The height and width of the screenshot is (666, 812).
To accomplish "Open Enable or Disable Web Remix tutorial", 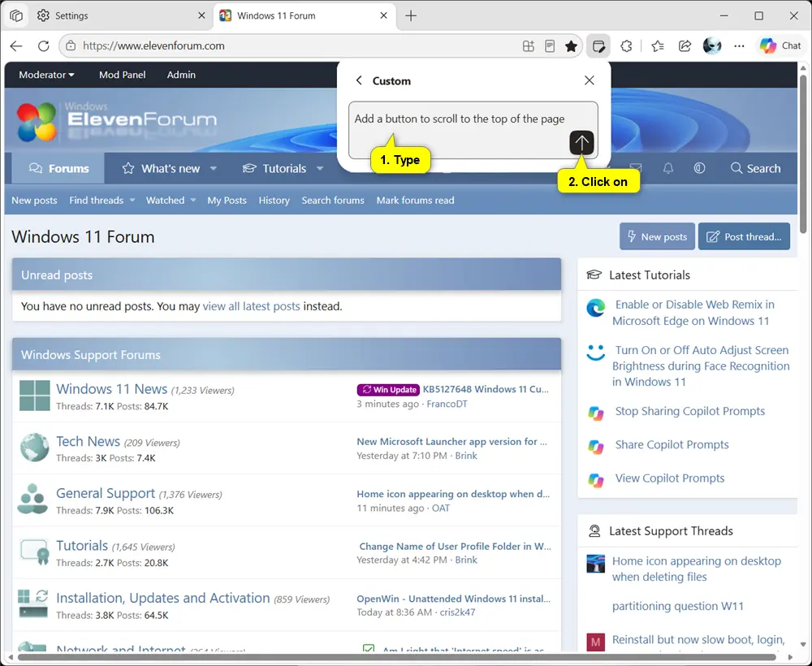I will point(693,312).
